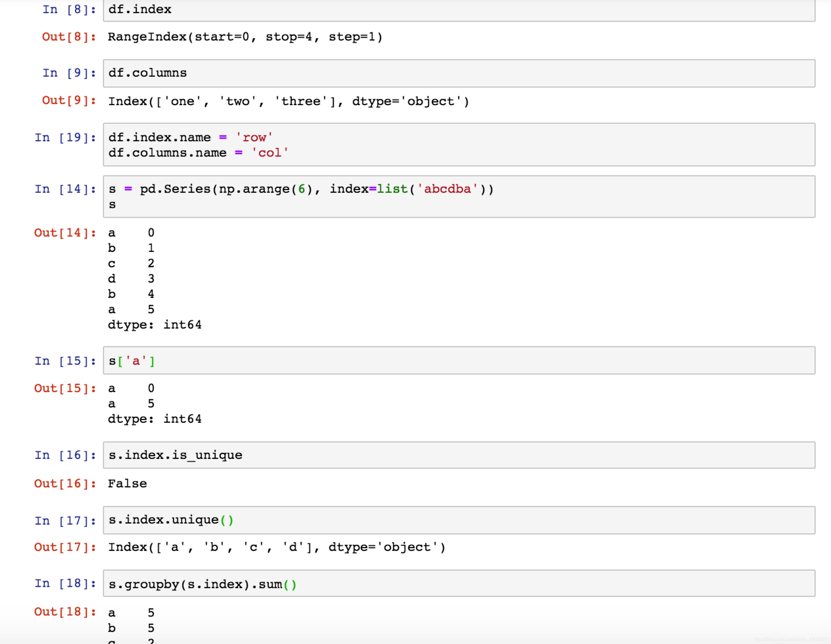Click the 'abcdba' string in cell 14
Image resolution: width=831 pixels, height=644 pixels.
tap(448, 189)
